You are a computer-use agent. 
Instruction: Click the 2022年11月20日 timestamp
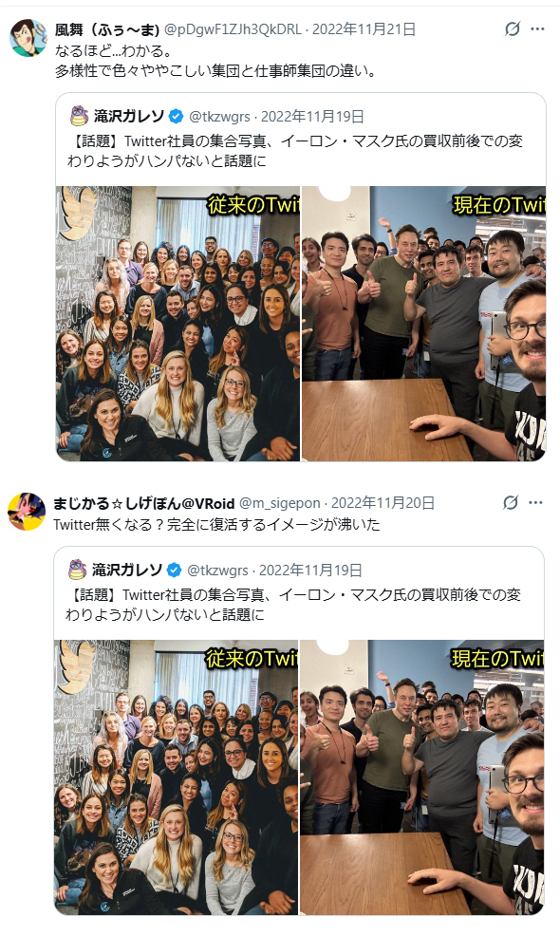tap(383, 503)
